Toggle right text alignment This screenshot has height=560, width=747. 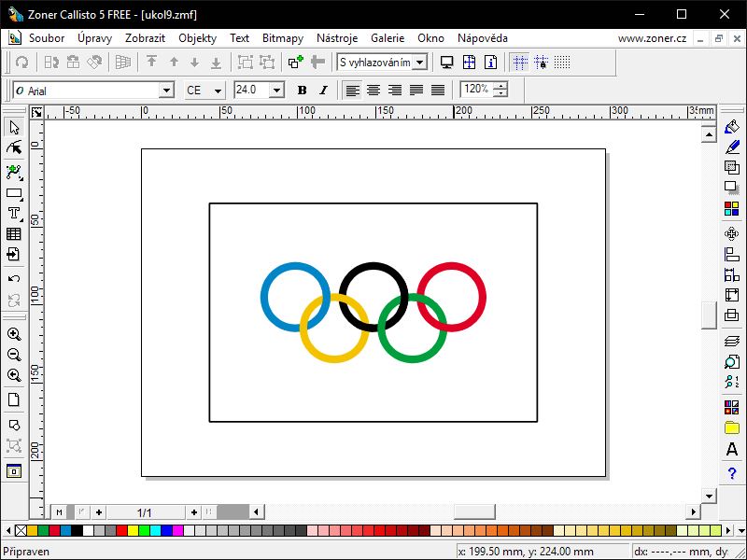click(x=395, y=90)
